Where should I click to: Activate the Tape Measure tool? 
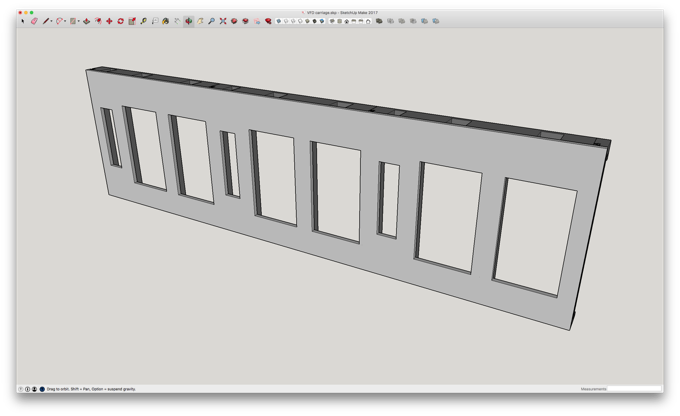click(143, 21)
